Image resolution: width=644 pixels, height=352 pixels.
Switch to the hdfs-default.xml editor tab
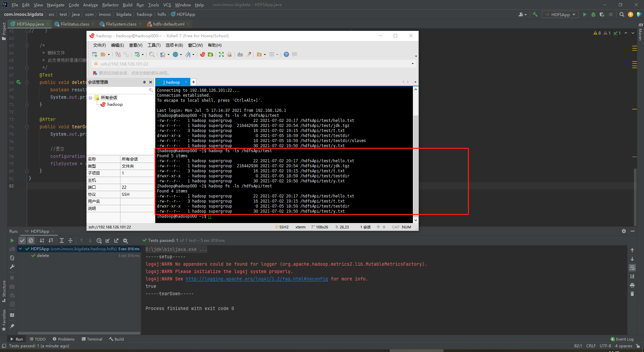(169, 24)
